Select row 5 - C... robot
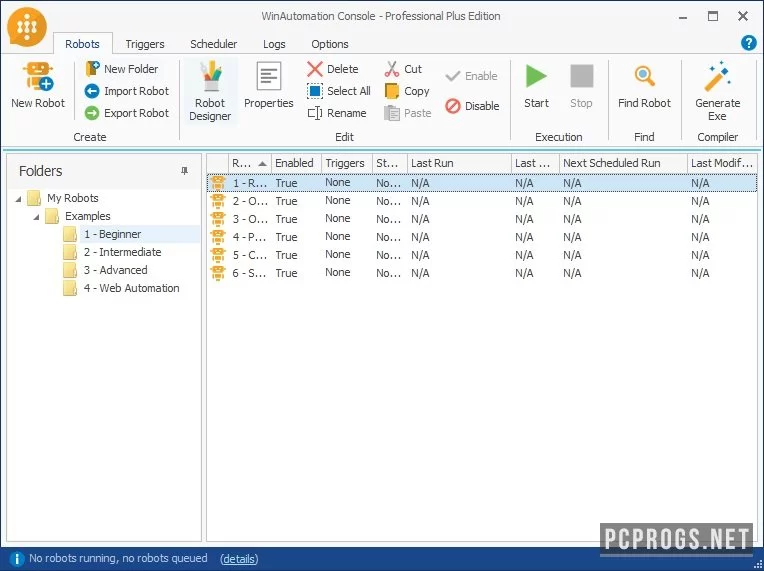The image size is (764, 571). [482, 255]
